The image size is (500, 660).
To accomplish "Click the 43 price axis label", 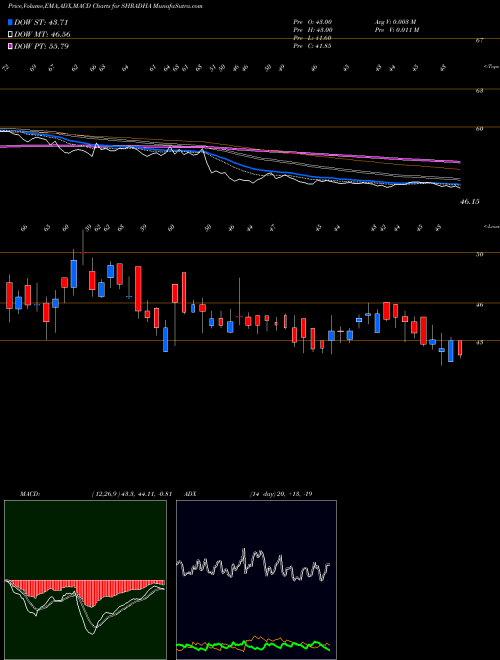I will tap(480, 342).
